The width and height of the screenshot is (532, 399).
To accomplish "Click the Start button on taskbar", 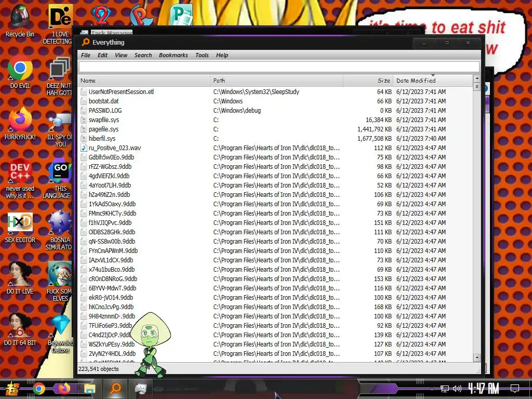I will (11, 389).
